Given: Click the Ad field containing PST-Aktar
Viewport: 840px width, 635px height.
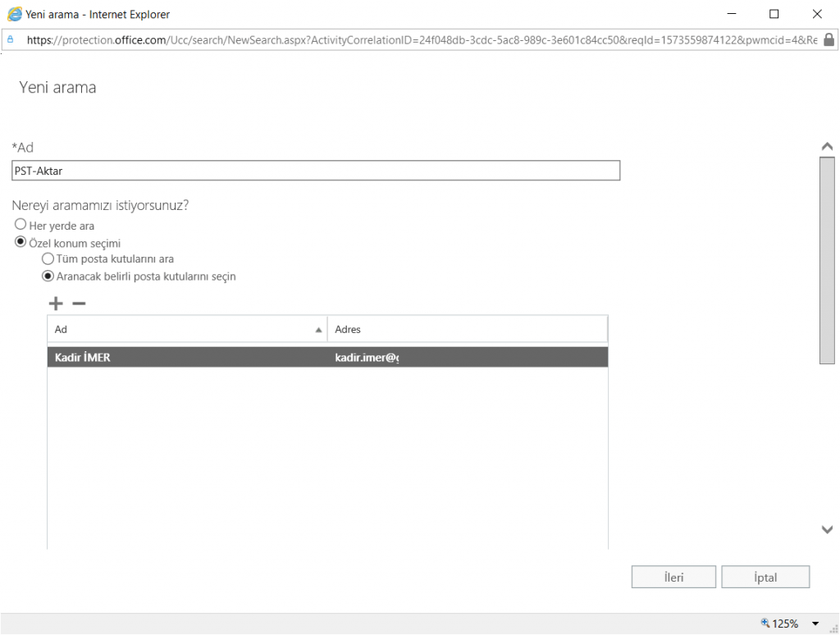Looking at the screenshot, I should point(316,171).
